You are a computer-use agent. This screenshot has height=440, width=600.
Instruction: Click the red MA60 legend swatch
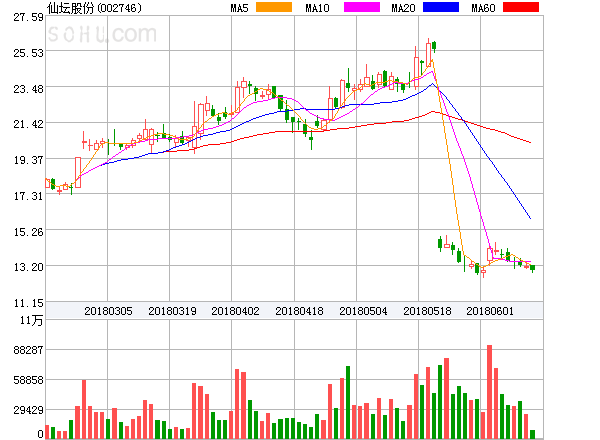click(x=521, y=7)
